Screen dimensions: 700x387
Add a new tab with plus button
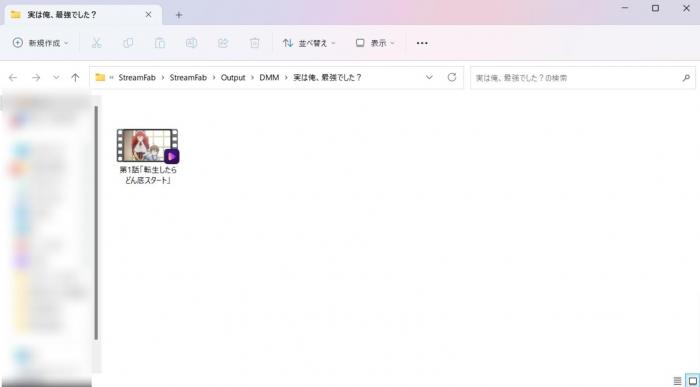tap(179, 15)
